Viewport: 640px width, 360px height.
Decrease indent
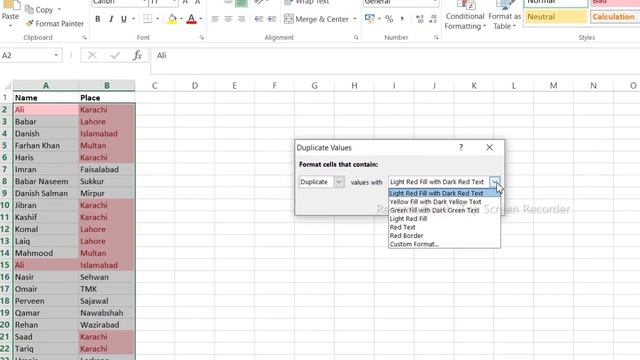[258, 19]
